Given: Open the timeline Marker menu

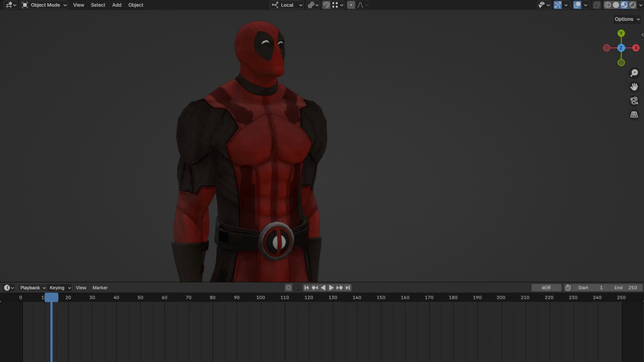Looking at the screenshot, I should (100, 288).
